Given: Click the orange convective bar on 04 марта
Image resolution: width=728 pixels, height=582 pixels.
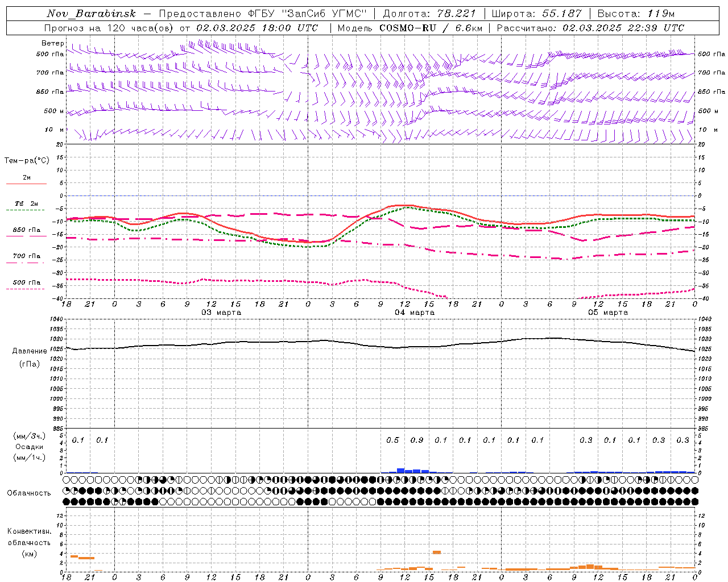Looking at the screenshot, I should tap(437, 552).
